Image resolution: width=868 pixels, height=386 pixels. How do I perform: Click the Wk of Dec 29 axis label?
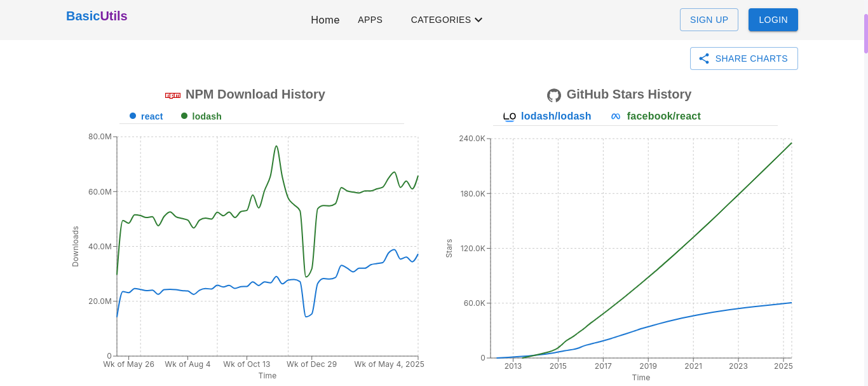pos(311,364)
